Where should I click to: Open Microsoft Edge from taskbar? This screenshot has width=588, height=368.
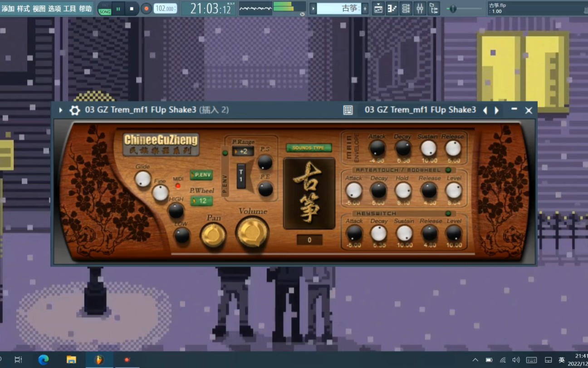pos(44,360)
